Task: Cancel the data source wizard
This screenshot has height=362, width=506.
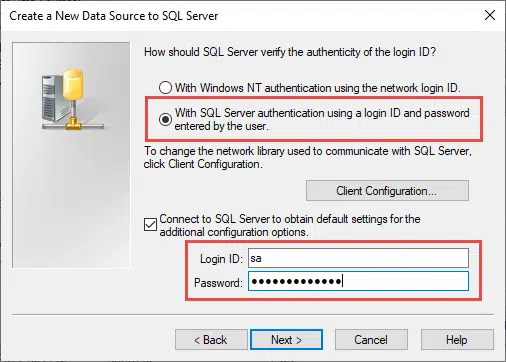Action: point(371,340)
